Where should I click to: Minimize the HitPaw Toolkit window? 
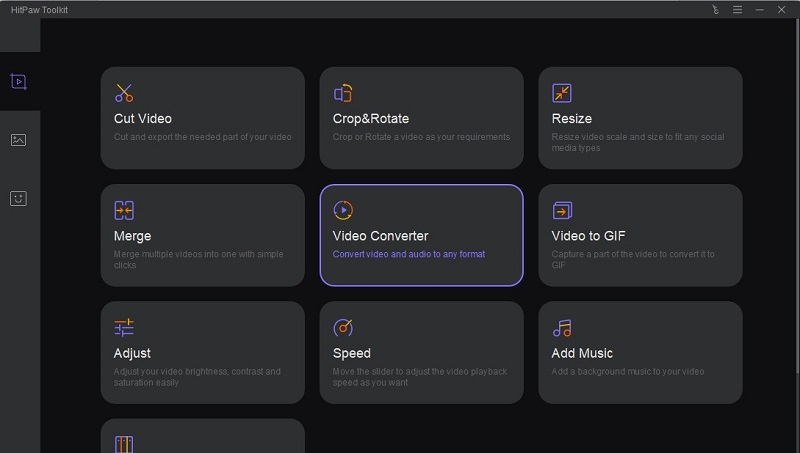point(760,9)
